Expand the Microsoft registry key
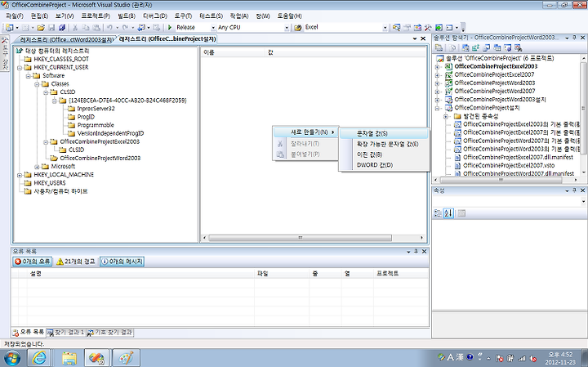Screen dimensions: 588x367 coord(37,167)
